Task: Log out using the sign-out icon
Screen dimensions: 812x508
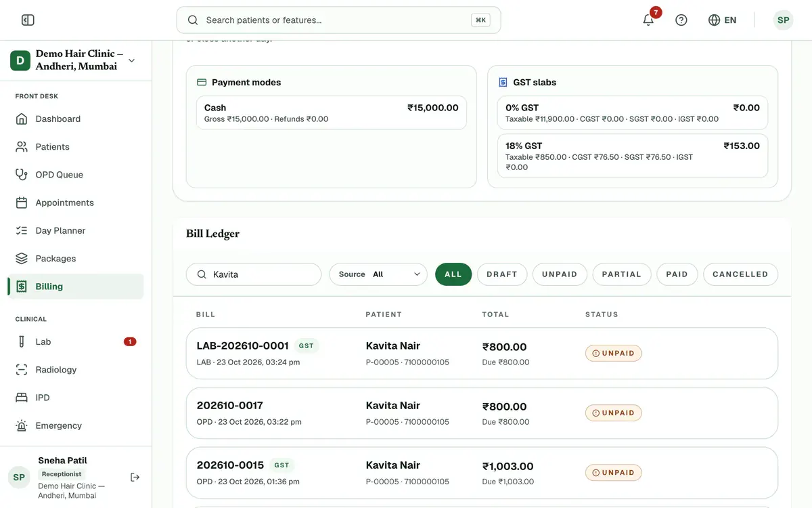Action: pos(135,478)
